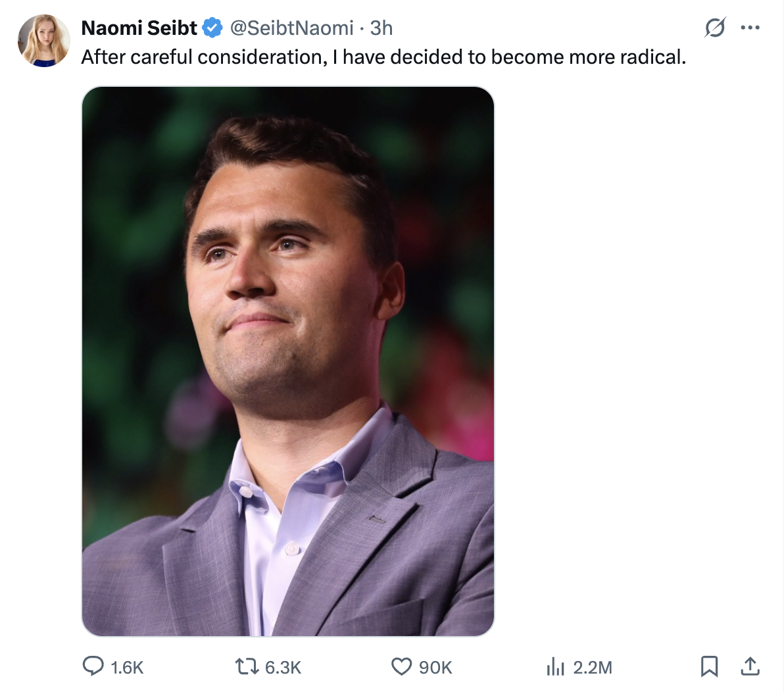Click the 3h timestamp link

[x=381, y=28]
